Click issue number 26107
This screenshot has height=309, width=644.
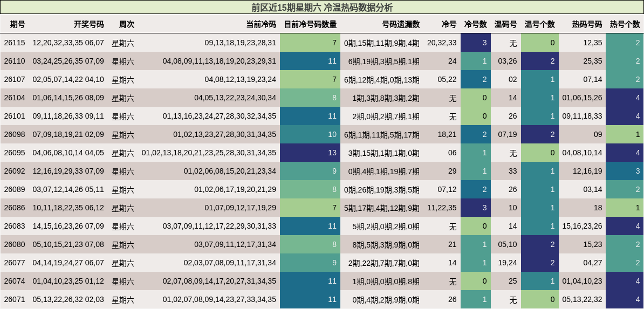tap(15, 79)
